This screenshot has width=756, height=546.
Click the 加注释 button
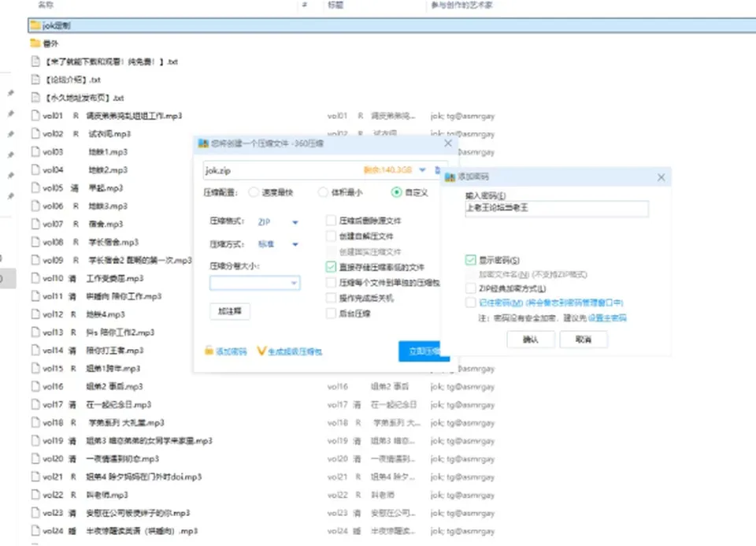(230, 311)
